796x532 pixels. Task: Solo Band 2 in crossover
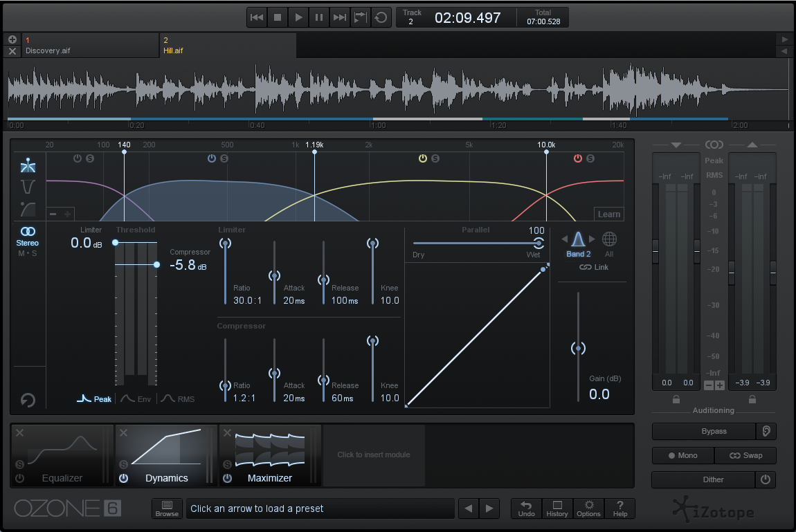(224, 158)
